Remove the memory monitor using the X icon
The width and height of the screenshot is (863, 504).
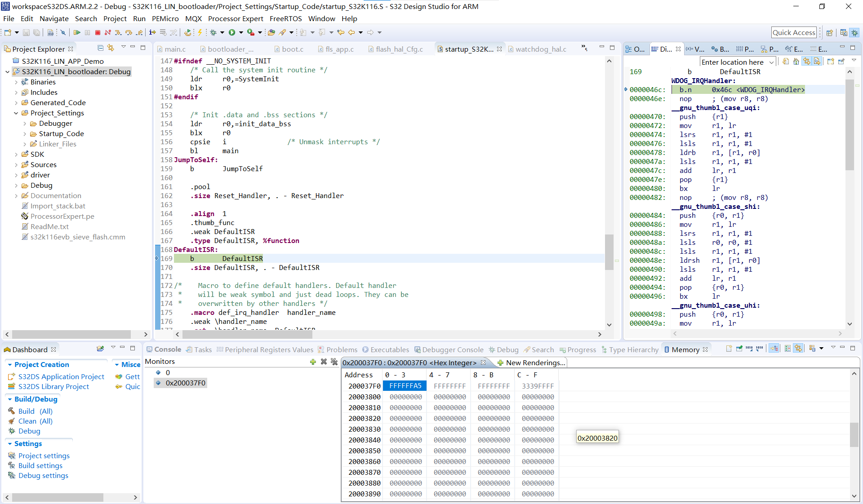tap(324, 362)
